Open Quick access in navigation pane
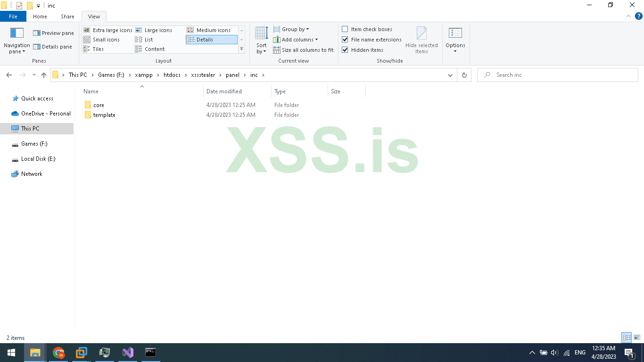644x362 pixels. tap(37, 99)
